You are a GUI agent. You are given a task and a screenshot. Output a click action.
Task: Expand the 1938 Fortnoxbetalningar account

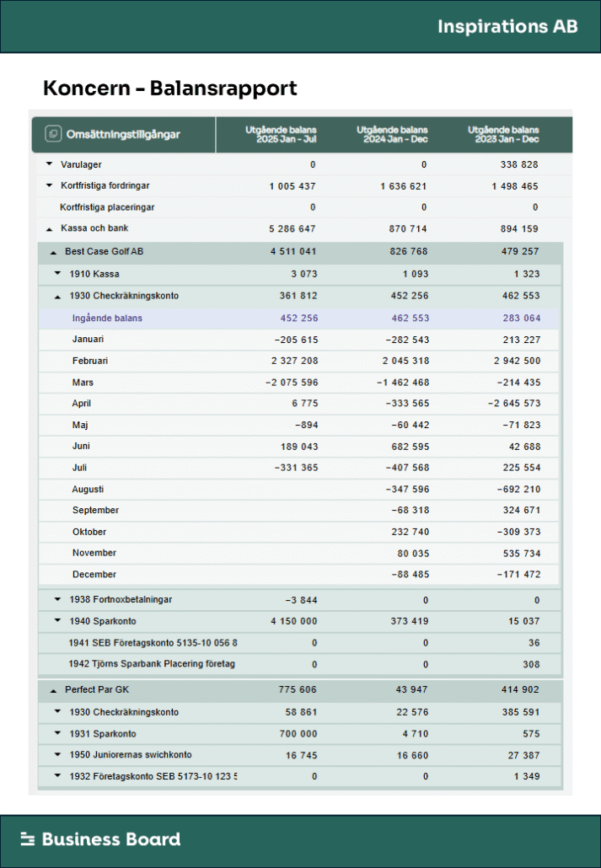pos(57,600)
